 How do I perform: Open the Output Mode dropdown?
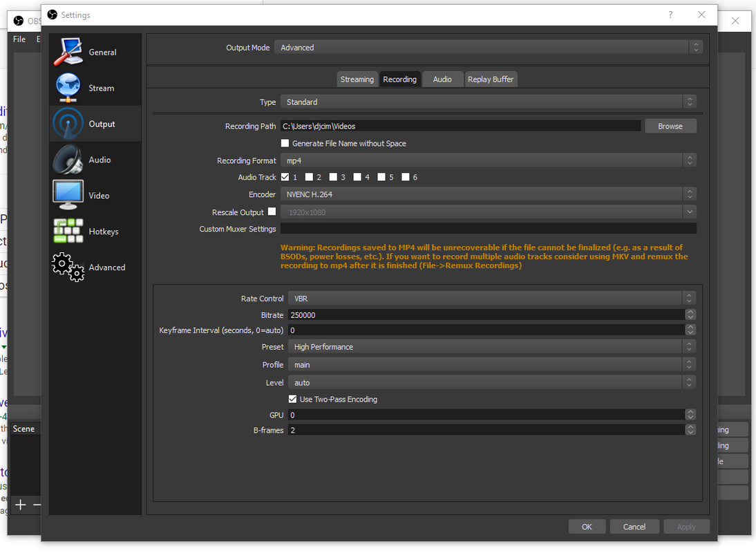tap(488, 47)
